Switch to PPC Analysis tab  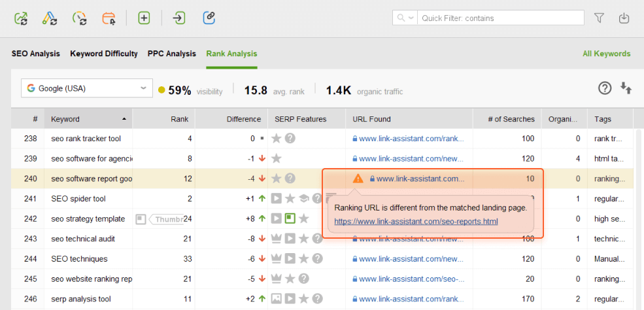172,54
